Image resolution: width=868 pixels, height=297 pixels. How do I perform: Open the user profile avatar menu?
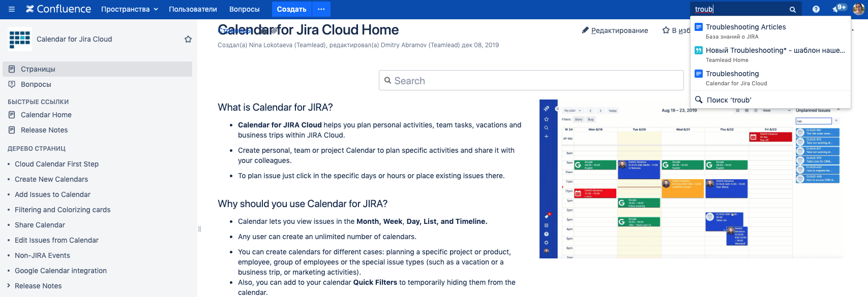858,9
